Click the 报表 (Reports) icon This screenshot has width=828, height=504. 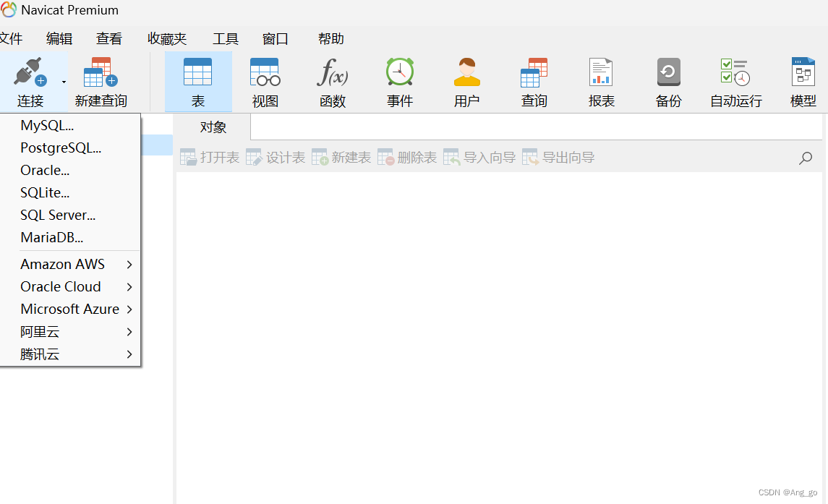point(601,81)
